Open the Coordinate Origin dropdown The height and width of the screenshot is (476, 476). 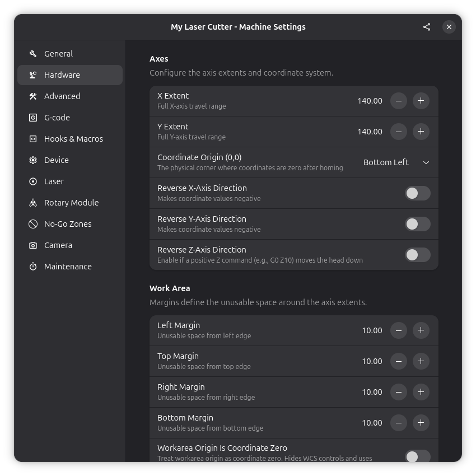396,162
